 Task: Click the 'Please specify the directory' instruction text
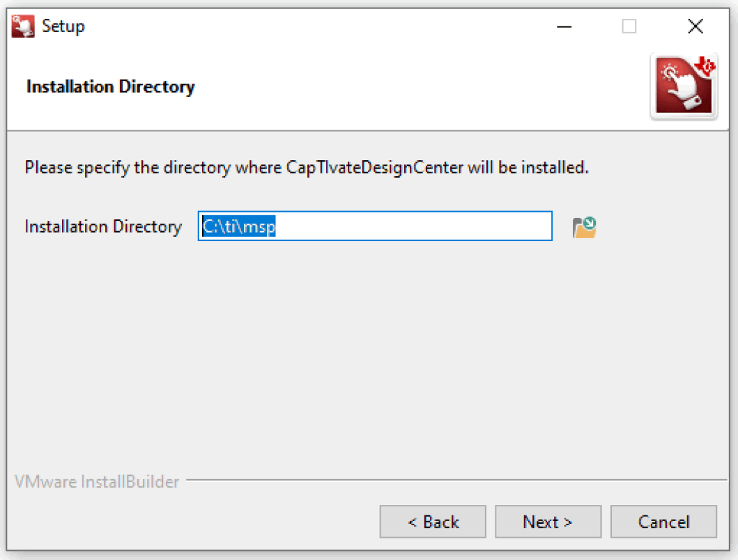307,168
